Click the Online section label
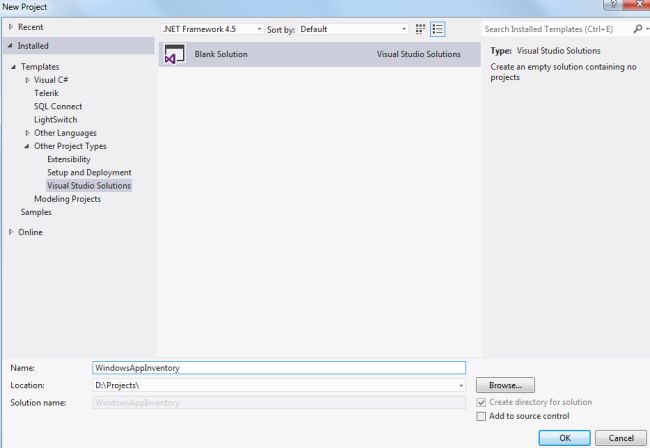Screen dimensions: 650x448 tap(30, 232)
